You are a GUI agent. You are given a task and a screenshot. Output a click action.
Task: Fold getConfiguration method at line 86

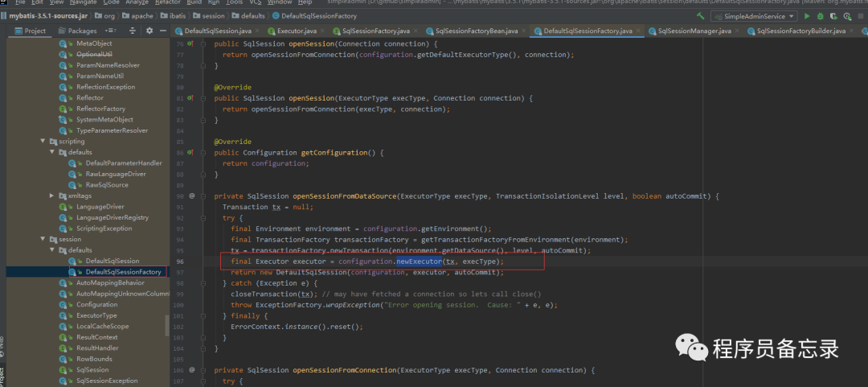tap(203, 153)
